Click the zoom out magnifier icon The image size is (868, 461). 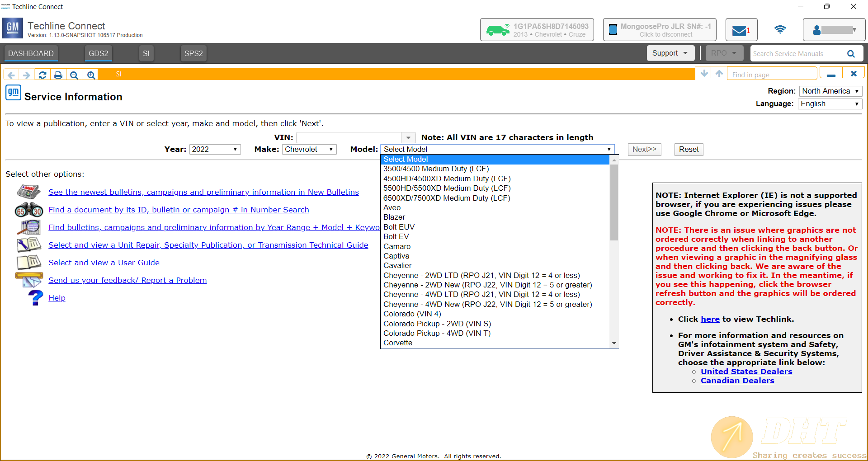[74, 75]
